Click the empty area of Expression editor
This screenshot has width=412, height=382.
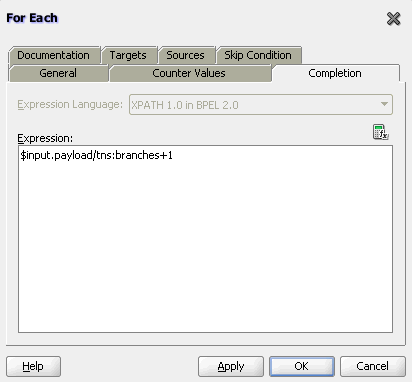(205, 247)
